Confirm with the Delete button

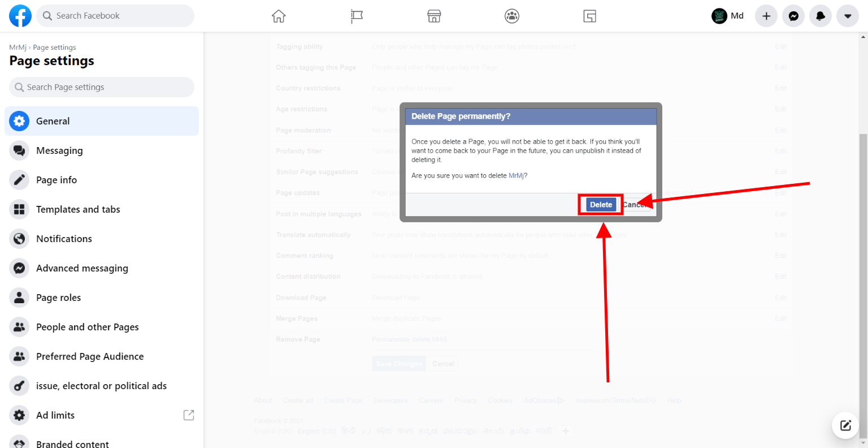(601, 205)
